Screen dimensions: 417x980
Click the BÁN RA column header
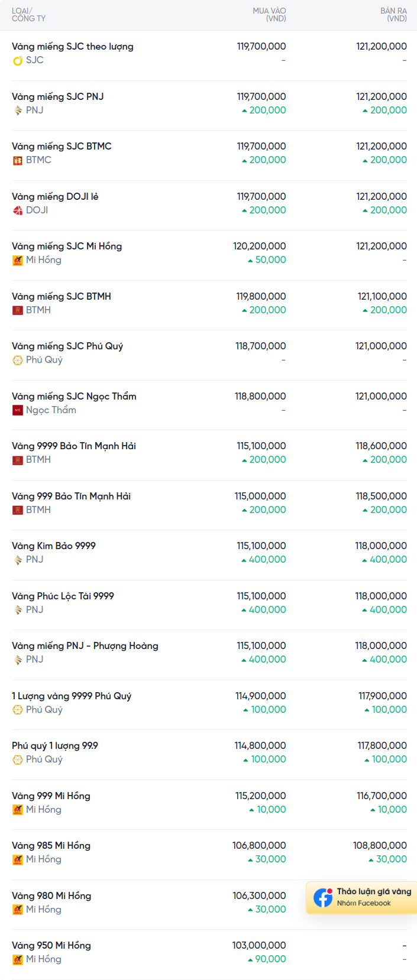click(x=393, y=15)
